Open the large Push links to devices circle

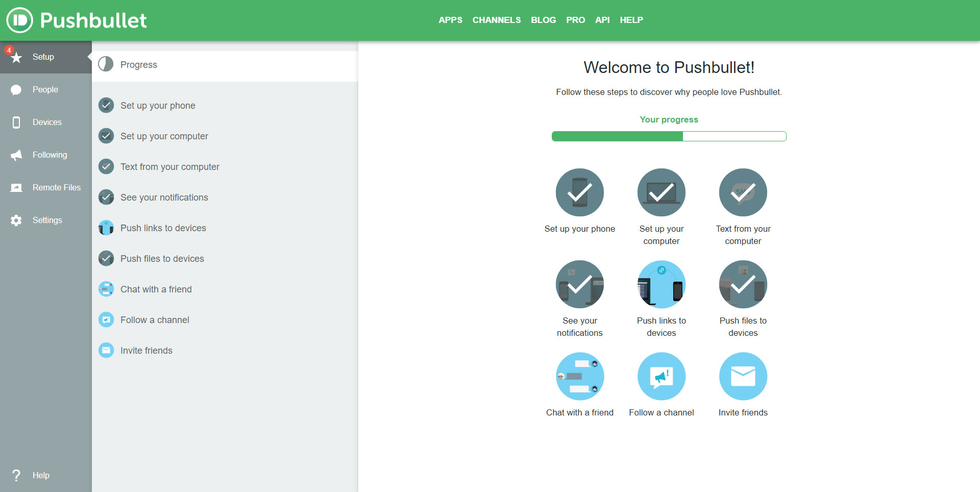click(661, 284)
